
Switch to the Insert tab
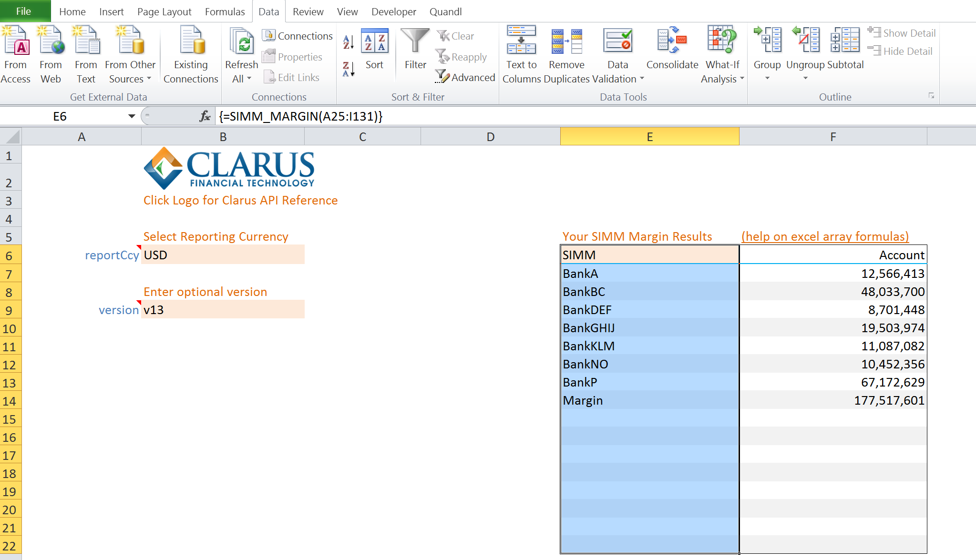click(x=112, y=11)
